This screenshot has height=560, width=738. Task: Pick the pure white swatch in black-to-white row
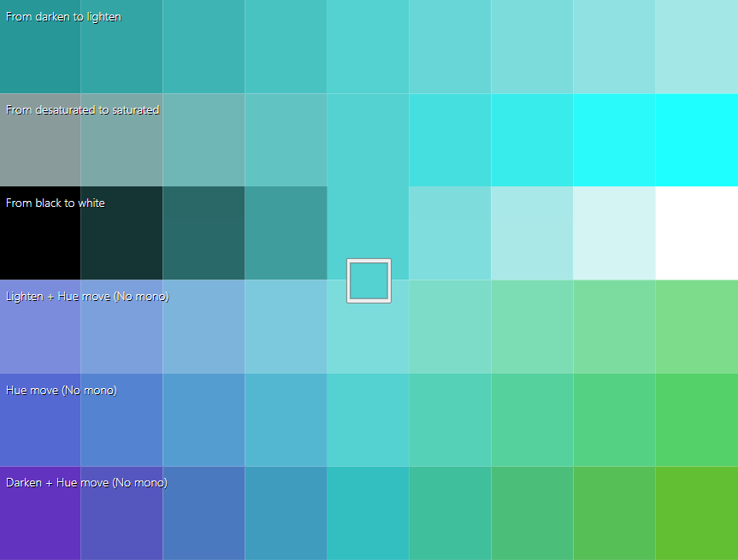pos(697,233)
